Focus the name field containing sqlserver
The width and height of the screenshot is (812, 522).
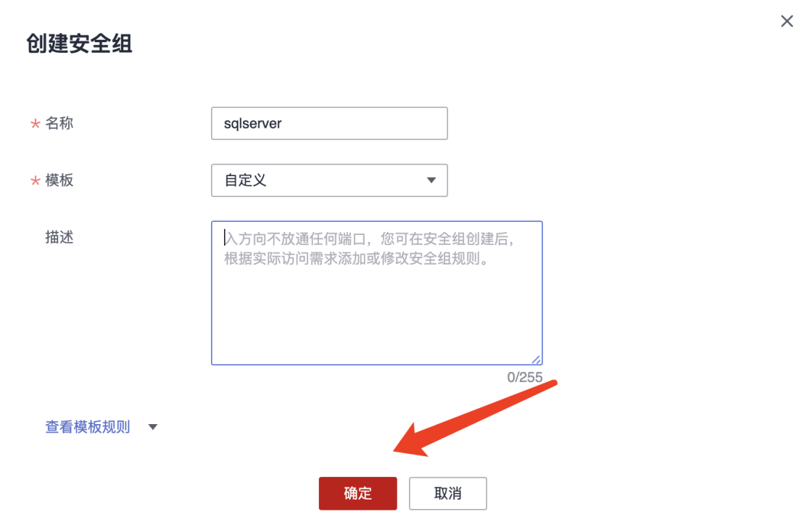point(329,123)
